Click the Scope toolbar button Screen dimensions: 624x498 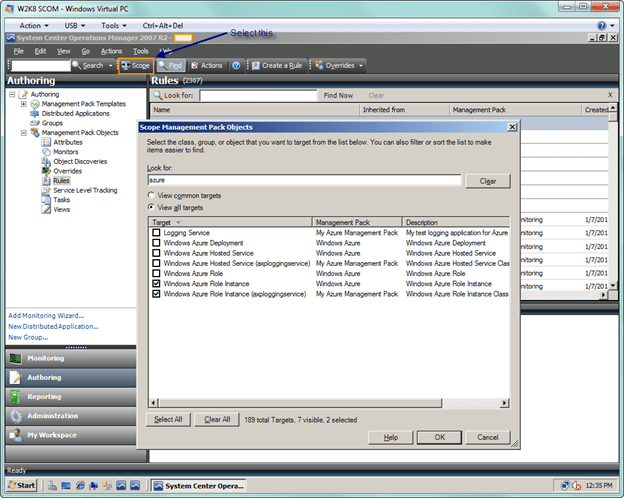coord(136,66)
